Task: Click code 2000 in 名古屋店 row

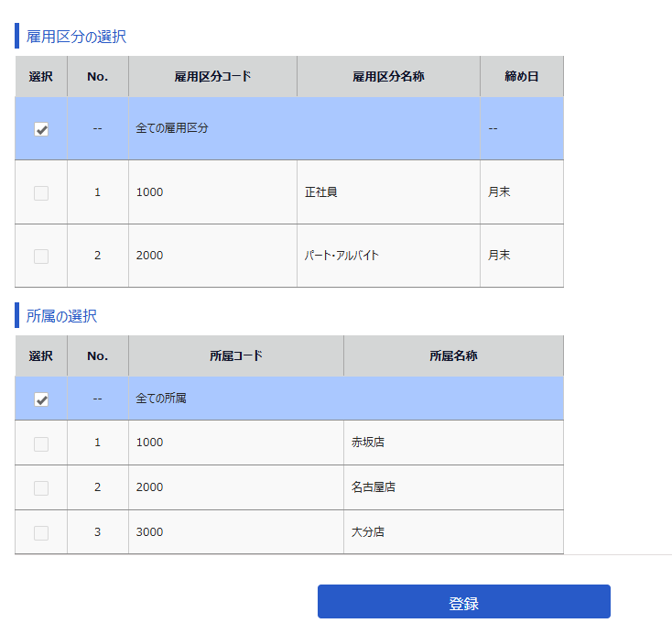Action: (x=149, y=487)
